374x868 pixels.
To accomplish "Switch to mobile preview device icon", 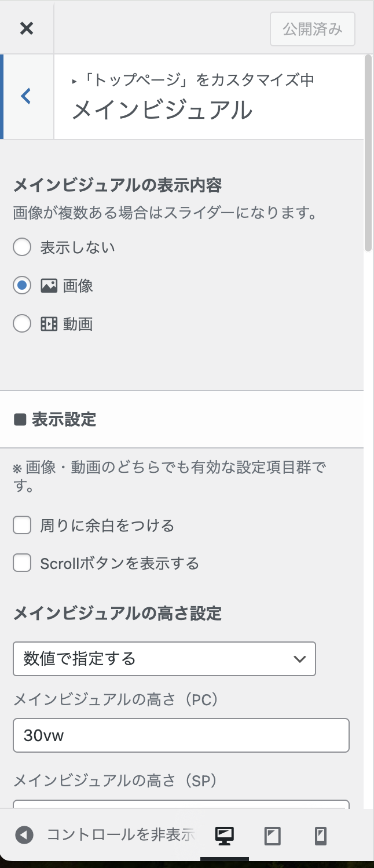I will 320,835.
